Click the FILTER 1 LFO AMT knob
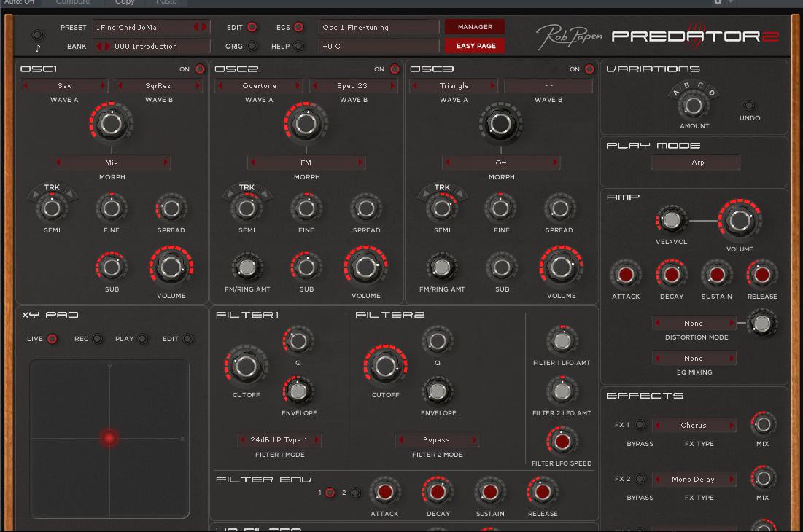This screenshot has width=803, height=532. [x=562, y=340]
